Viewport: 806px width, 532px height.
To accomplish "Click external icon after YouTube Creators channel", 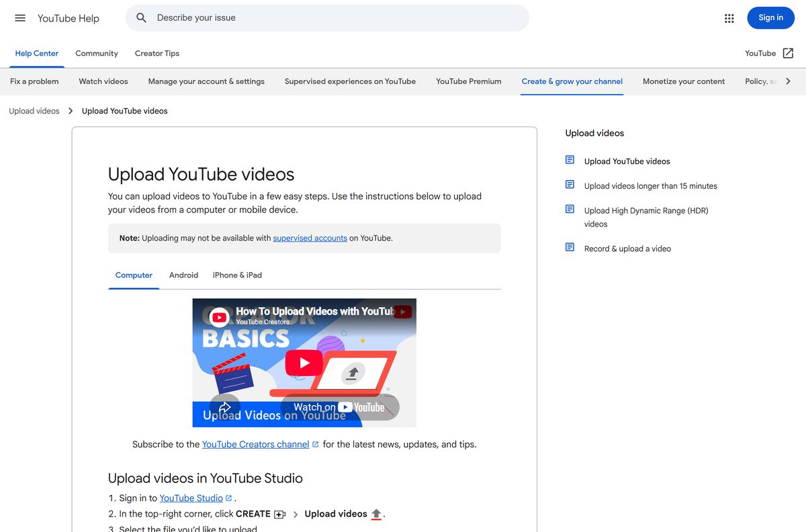I will tap(316, 444).
